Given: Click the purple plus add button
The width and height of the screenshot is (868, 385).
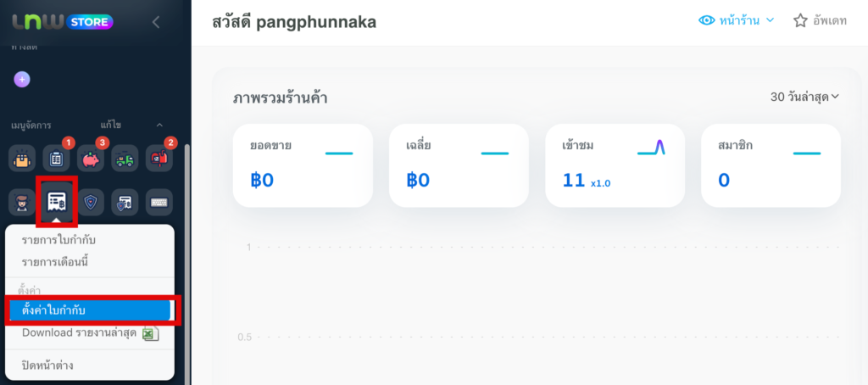Looking at the screenshot, I should (x=22, y=79).
